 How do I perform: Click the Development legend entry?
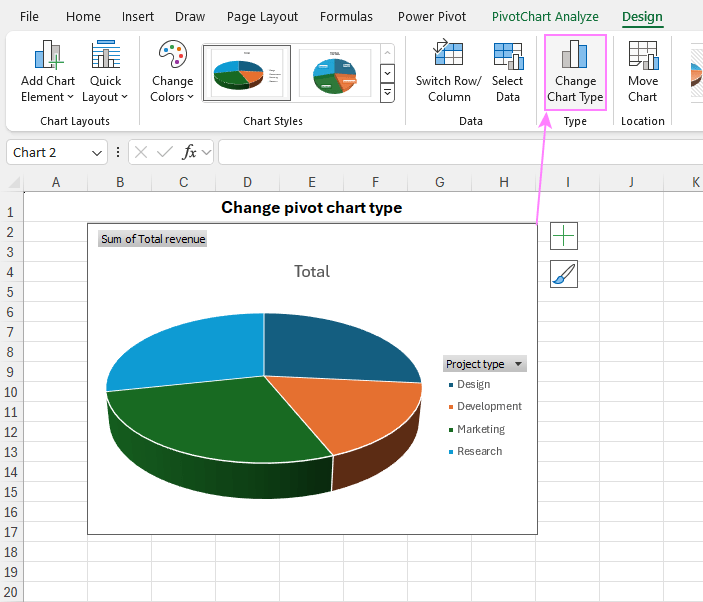point(485,406)
